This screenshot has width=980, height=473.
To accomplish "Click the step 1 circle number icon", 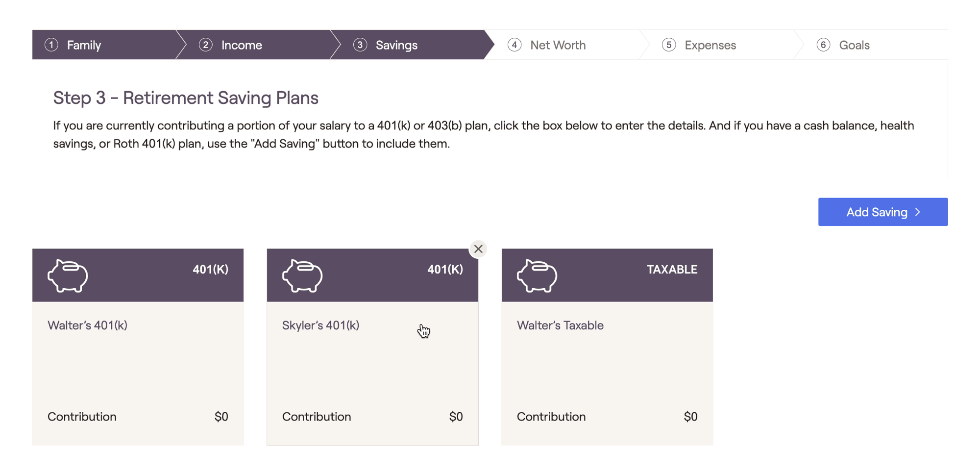I will (51, 45).
